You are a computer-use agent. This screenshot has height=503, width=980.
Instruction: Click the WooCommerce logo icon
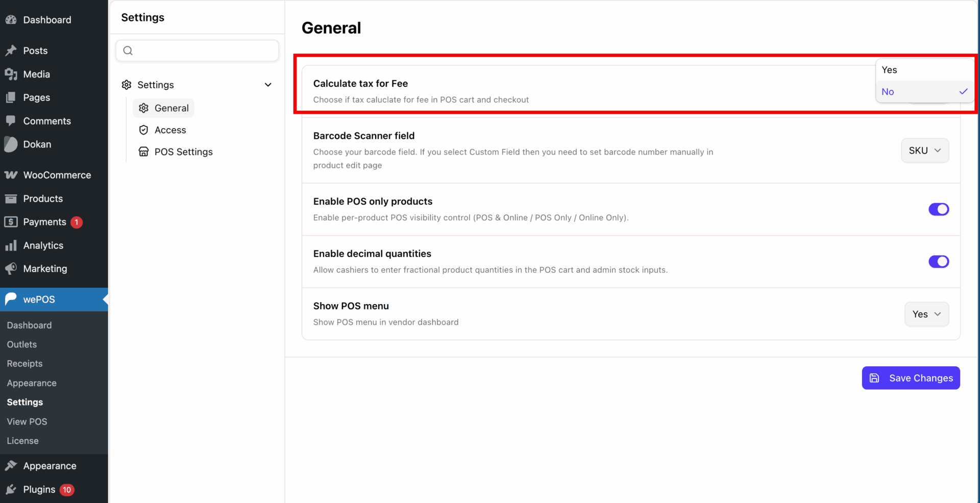[x=11, y=175]
